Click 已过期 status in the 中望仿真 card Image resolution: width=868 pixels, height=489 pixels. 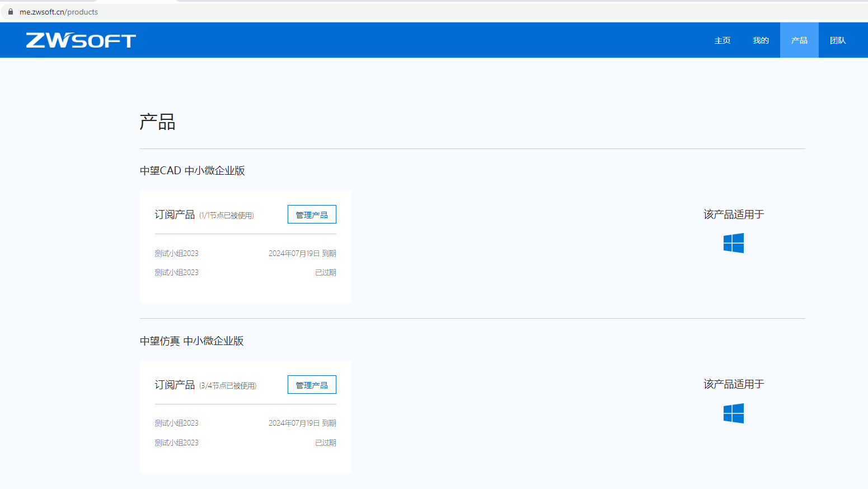click(x=326, y=443)
